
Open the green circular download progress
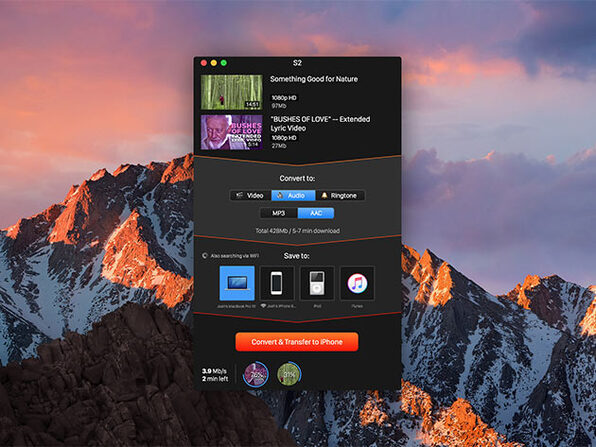tap(289, 374)
